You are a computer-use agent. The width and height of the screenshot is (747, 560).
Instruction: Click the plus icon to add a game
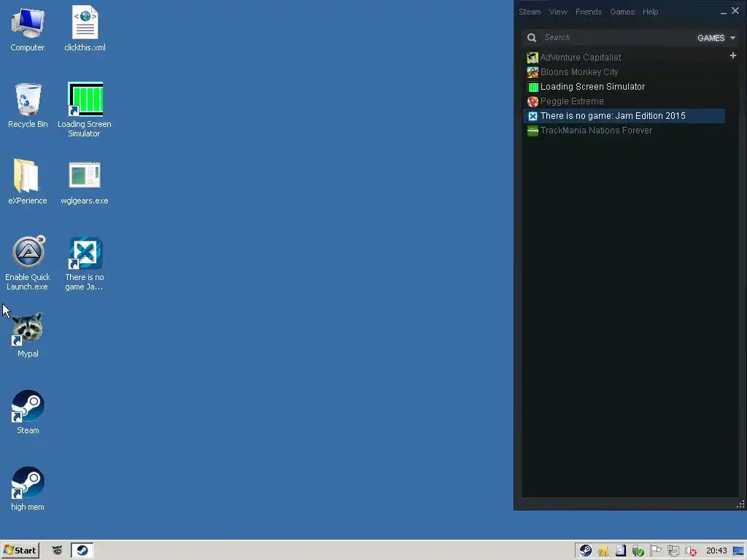[732, 55]
